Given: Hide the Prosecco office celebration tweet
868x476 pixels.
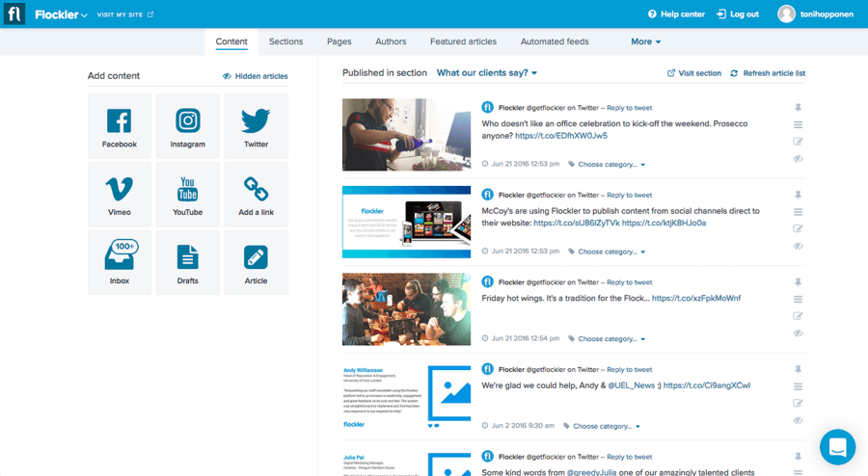Looking at the screenshot, I should 798,159.
